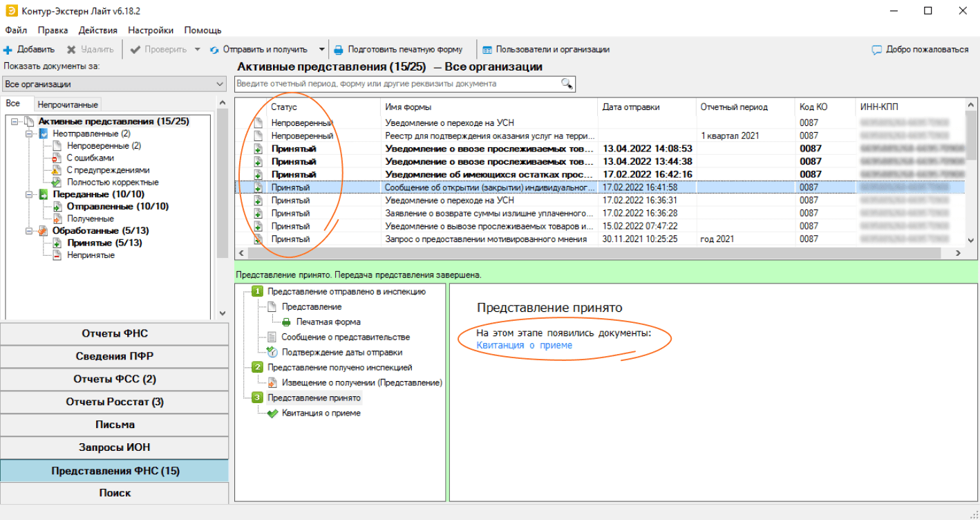Click the Удалить cross icon

(71, 50)
